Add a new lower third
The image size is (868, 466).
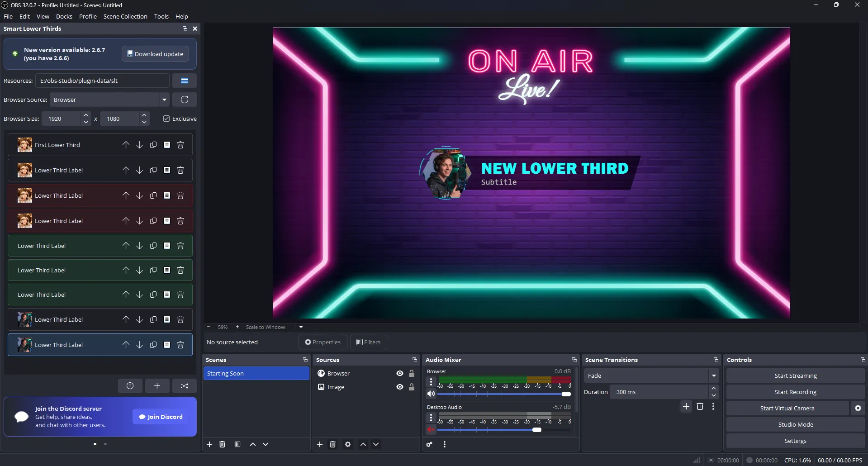coord(157,385)
